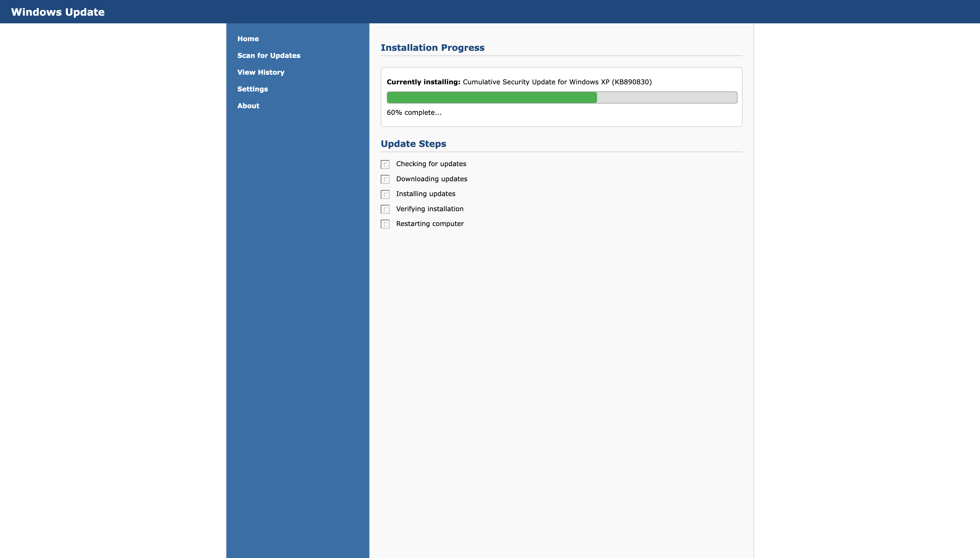
Task: Click the Update Steps heading
Action: click(x=413, y=144)
